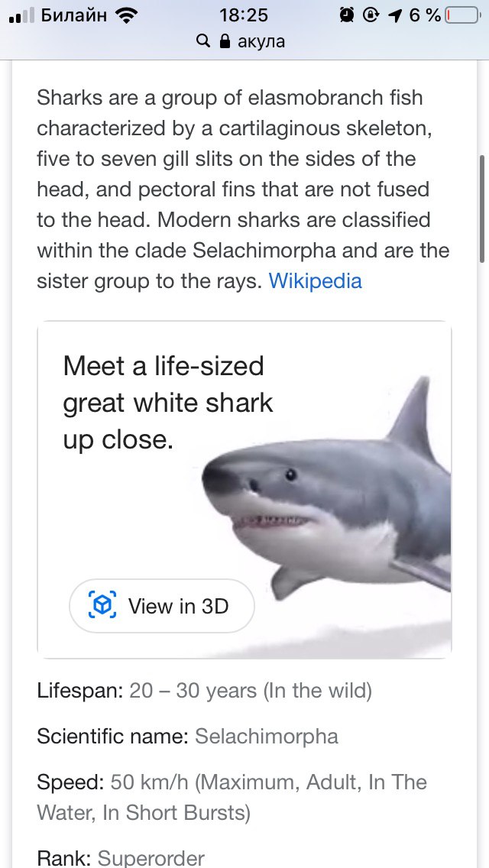Tap the Selachimorpha scientific name value
Viewport: 489px width, 868px height.
pos(267,737)
